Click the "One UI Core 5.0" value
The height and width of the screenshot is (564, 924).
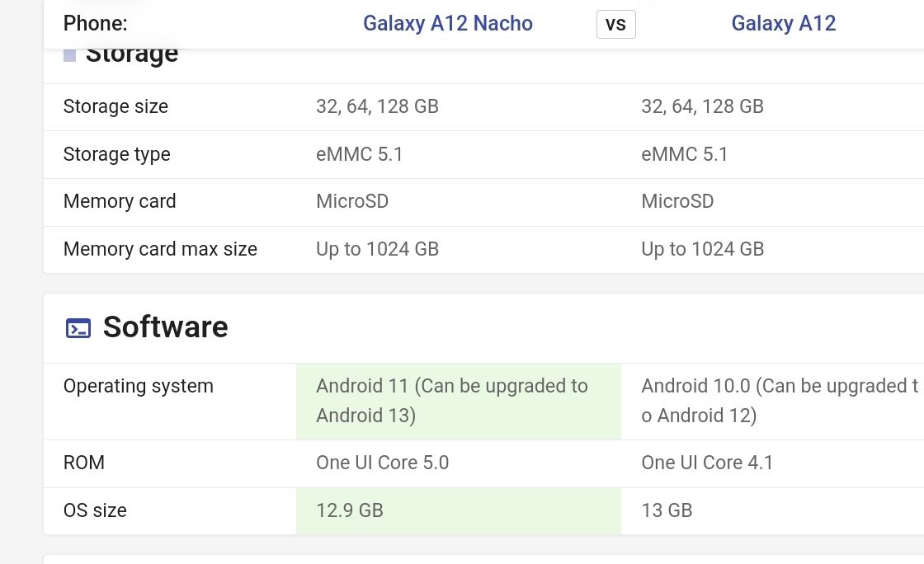tap(382, 463)
